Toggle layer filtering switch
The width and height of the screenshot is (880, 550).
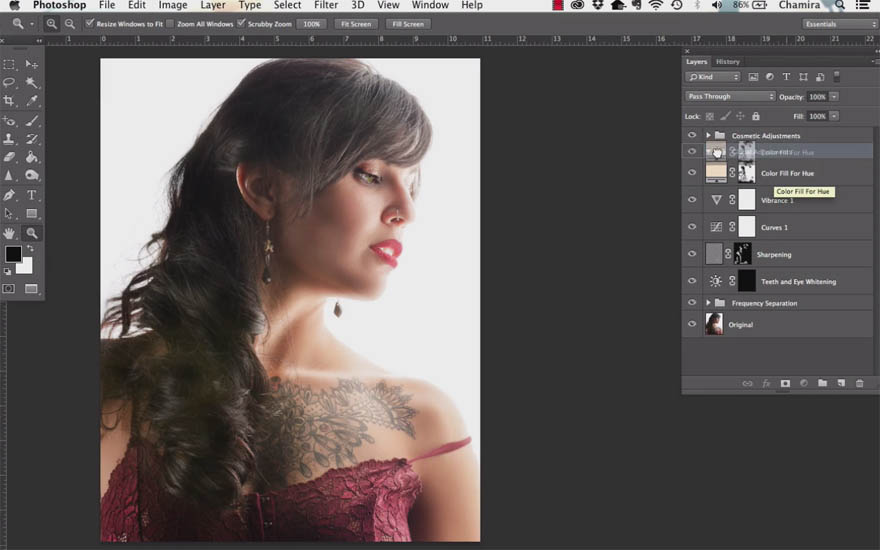[x=837, y=76]
